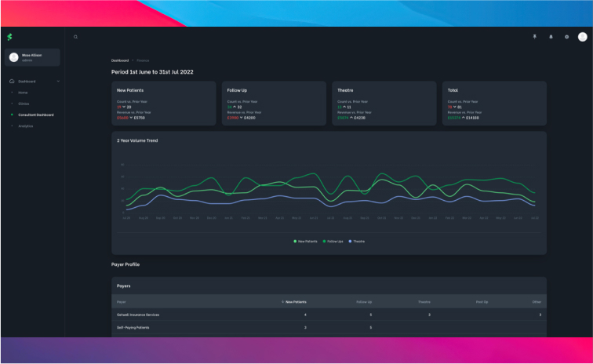
Task: Click the sidebar user name card
Action: [x=32, y=57]
